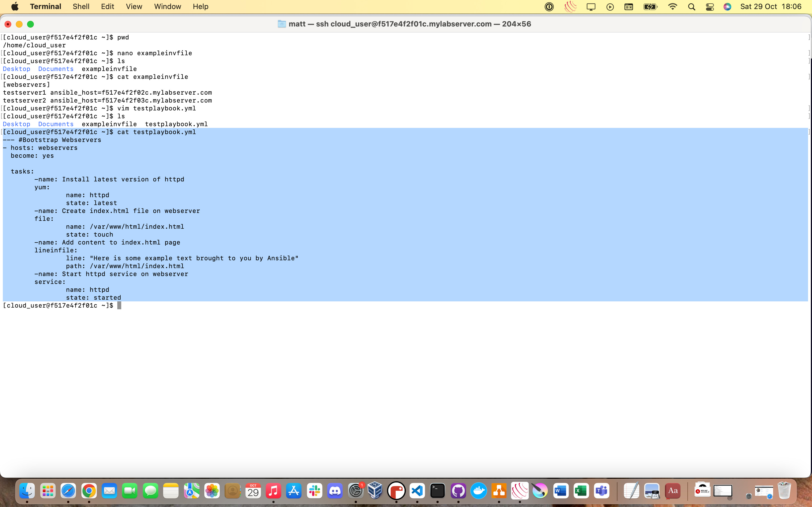The height and width of the screenshot is (507, 812).
Task: Click the Siri icon in the menu bar
Action: [x=727, y=7]
